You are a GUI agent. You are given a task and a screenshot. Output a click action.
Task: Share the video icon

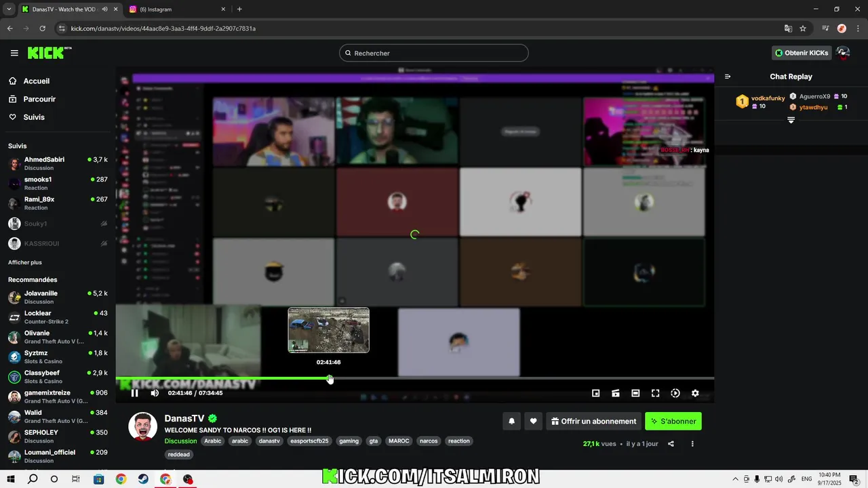[671, 444]
